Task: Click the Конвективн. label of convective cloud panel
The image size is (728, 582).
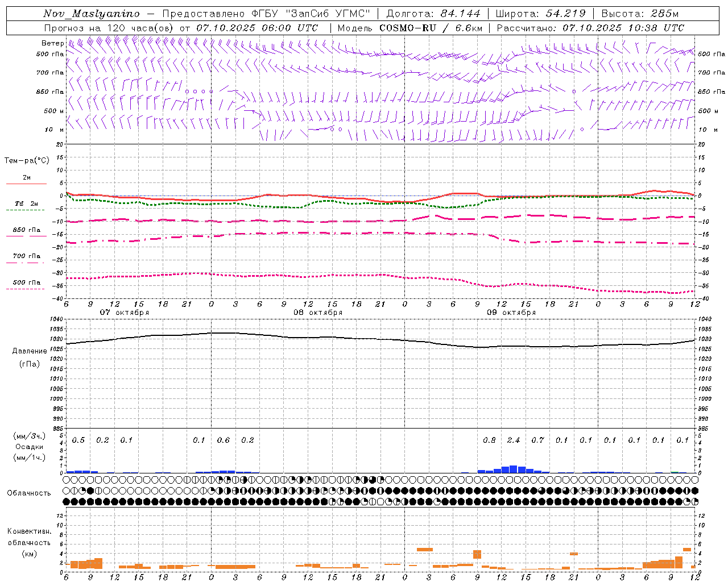Action: point(29,531)
